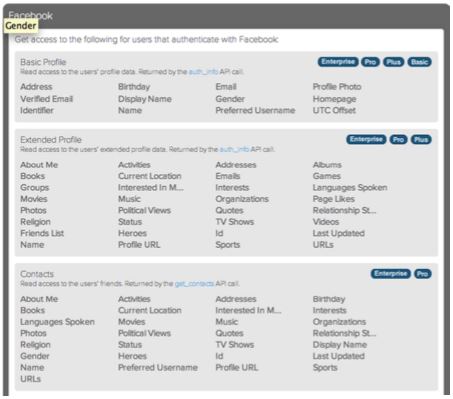Open the auth_info link under Extended Profile

(x=234, y=149)
